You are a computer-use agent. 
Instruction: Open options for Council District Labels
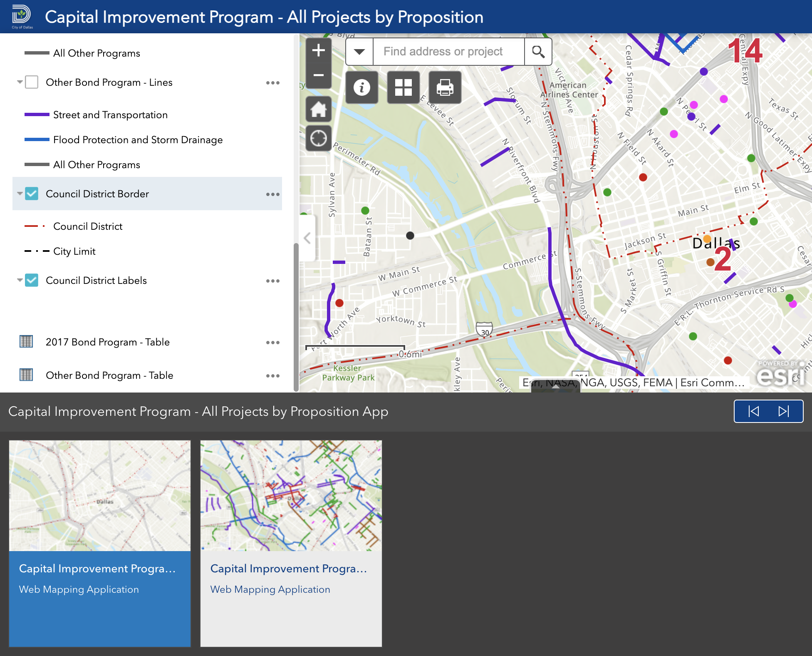click(x=273, y=281)
